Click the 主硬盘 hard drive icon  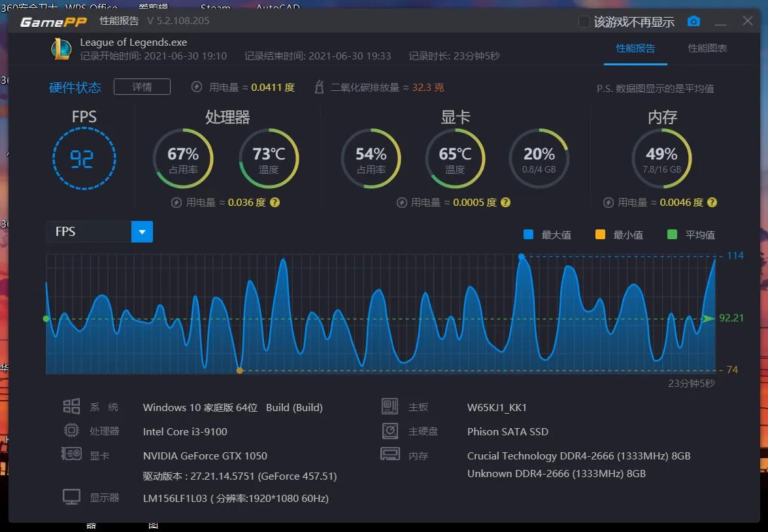point(390,430)
